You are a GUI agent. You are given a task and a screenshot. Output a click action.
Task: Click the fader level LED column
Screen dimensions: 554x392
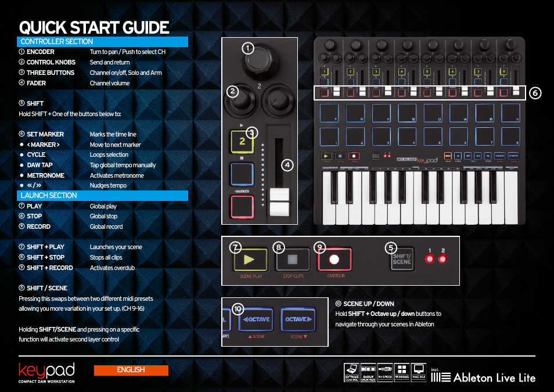tap(262, 175)
